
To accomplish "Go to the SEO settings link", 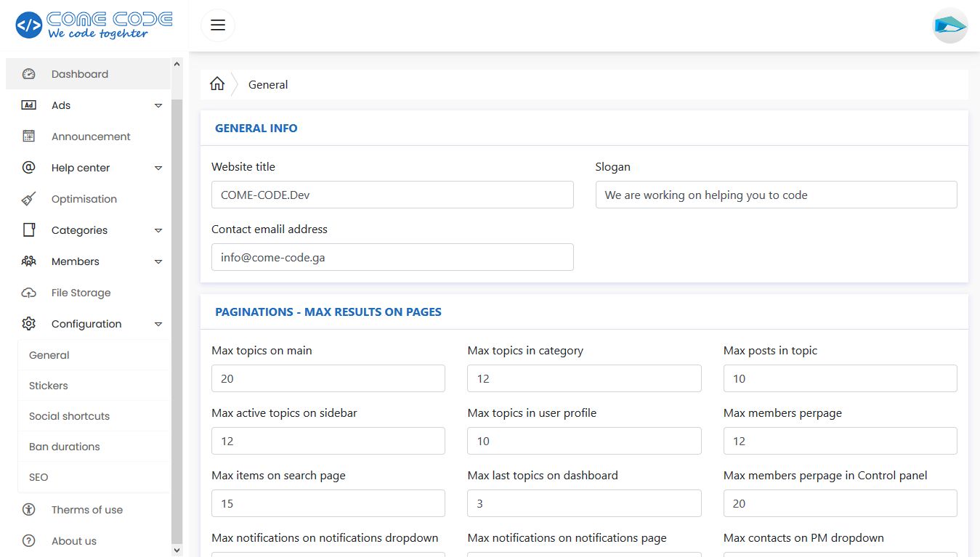I will click(39, 477).
